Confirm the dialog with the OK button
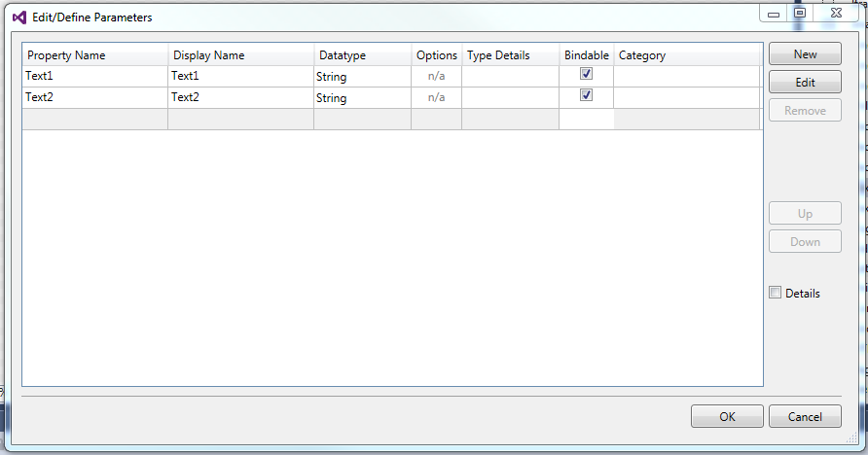Image resolution: width=868 pixels, height=455 pixels. tap(727, 416)
